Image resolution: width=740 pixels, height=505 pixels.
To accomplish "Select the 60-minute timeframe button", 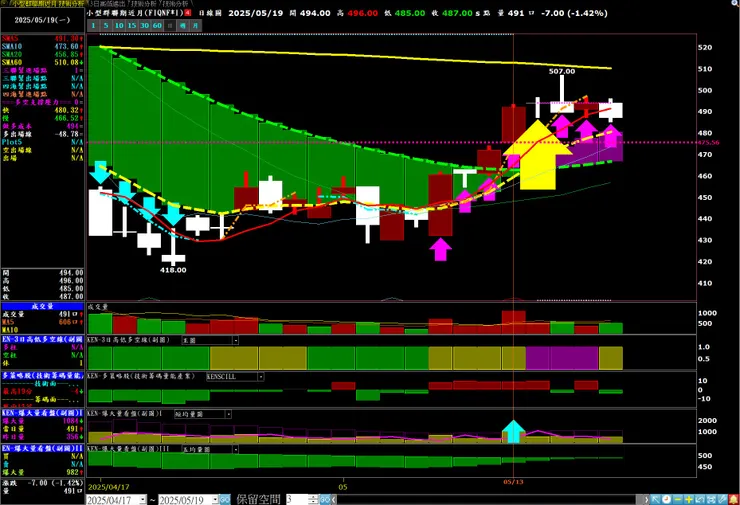I will [x=157, y=25].
